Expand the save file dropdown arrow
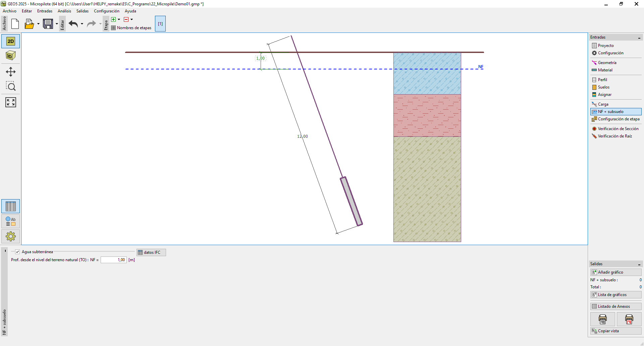 (57, 24)
